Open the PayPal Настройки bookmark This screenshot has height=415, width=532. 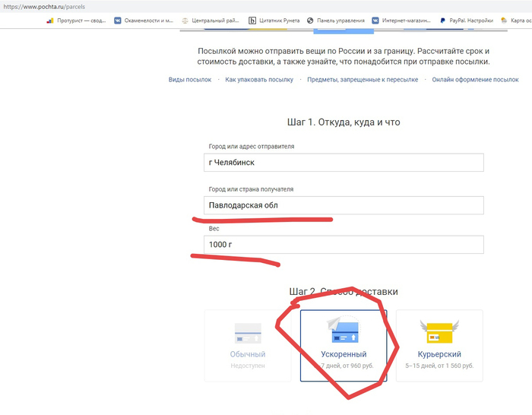click(443, 21)
